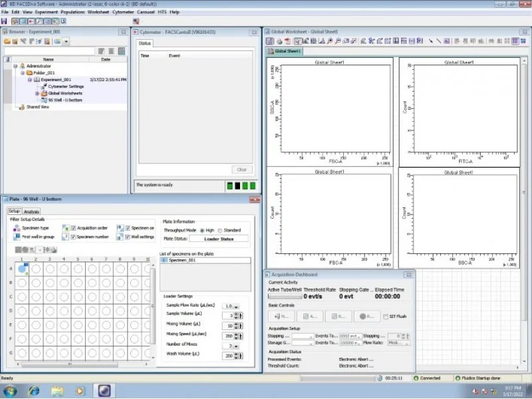Select the arrow pointer tool in worksheet toolbar
The image size is (532, 399).
point(297,41)
